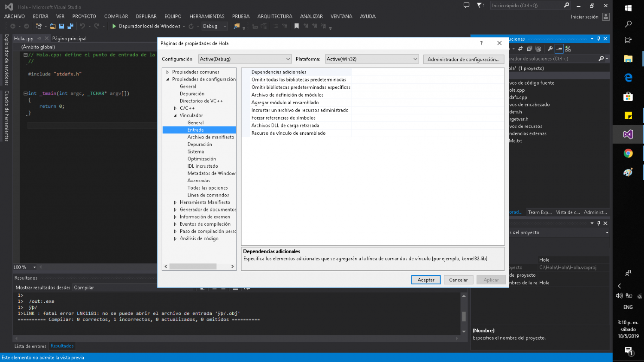
Task: Collapse the Vinculador tree node
Action: (175, 115)
